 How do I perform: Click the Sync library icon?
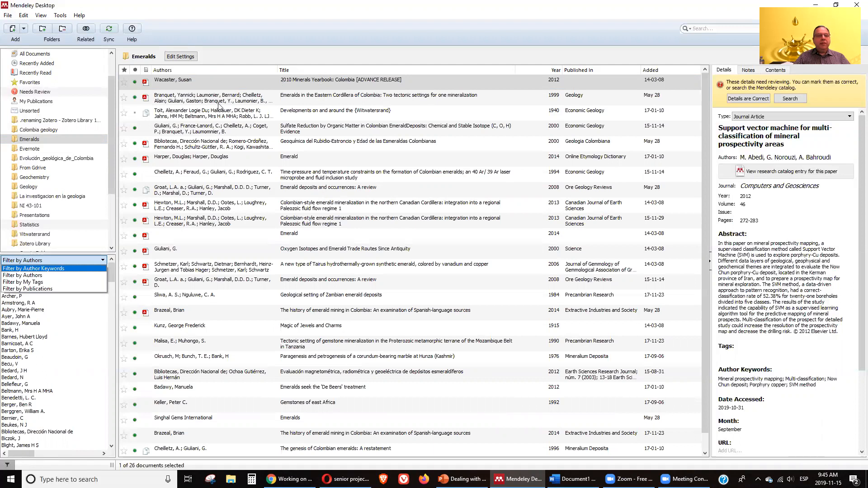[x=109, y=28]
